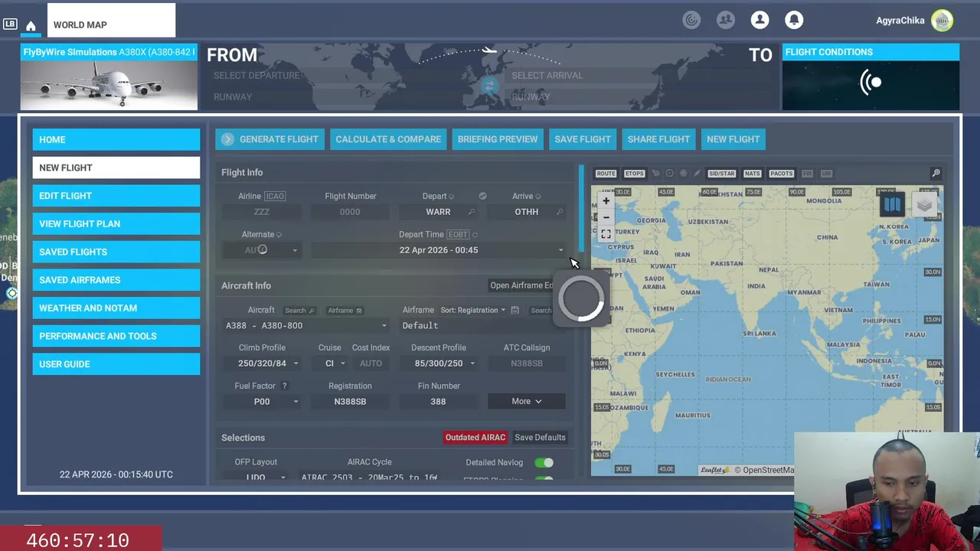Open the HOME menu item
This screenshot has height=551, width=980.
point(116,139)
